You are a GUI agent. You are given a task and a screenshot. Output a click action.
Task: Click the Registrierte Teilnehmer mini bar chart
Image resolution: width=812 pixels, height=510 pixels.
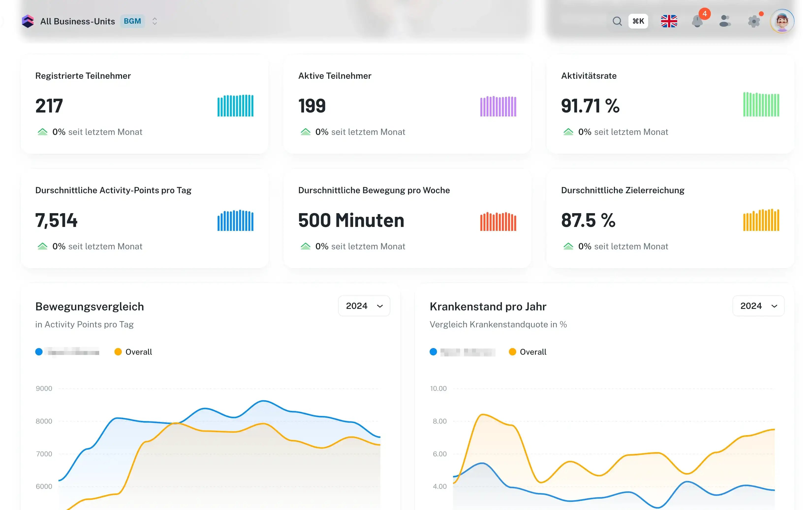[235, 106]
